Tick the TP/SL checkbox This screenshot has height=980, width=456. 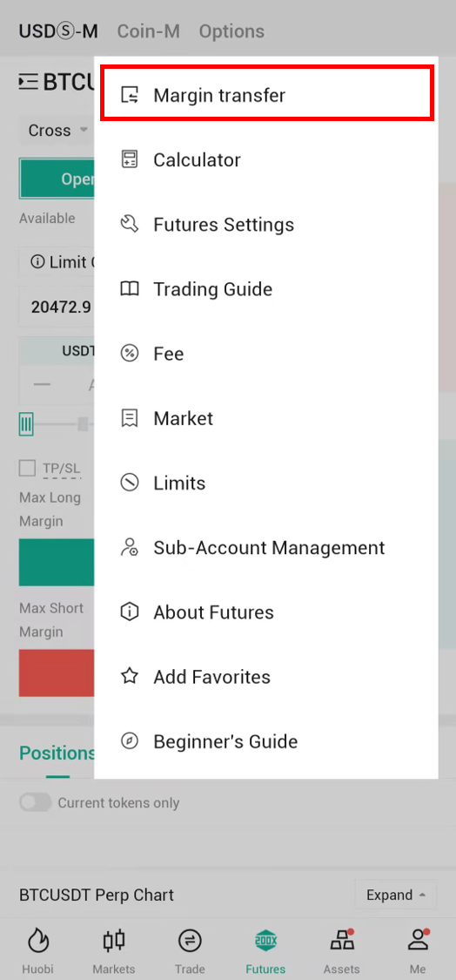coord(28,468)
